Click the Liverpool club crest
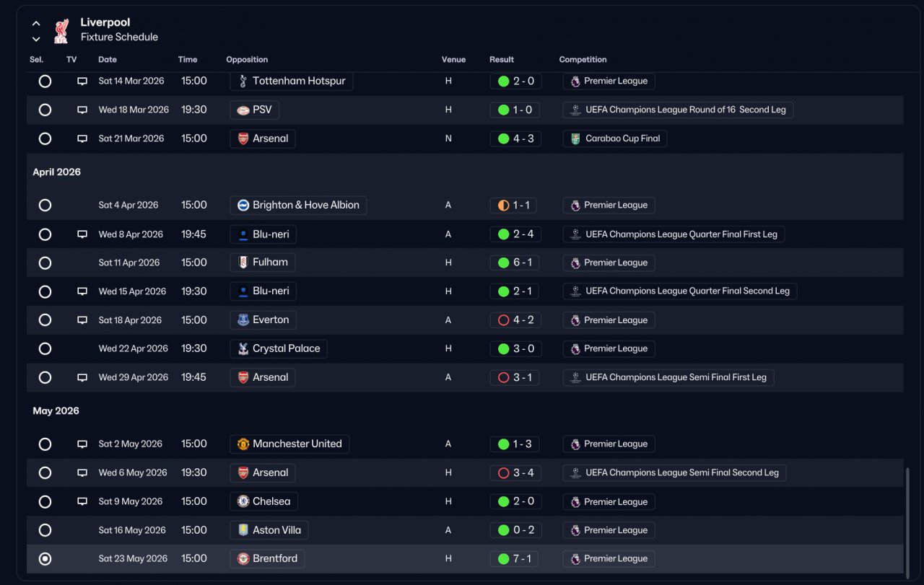Screen dimensions: 924x585 pyautogui.click(x=61, y=31)
